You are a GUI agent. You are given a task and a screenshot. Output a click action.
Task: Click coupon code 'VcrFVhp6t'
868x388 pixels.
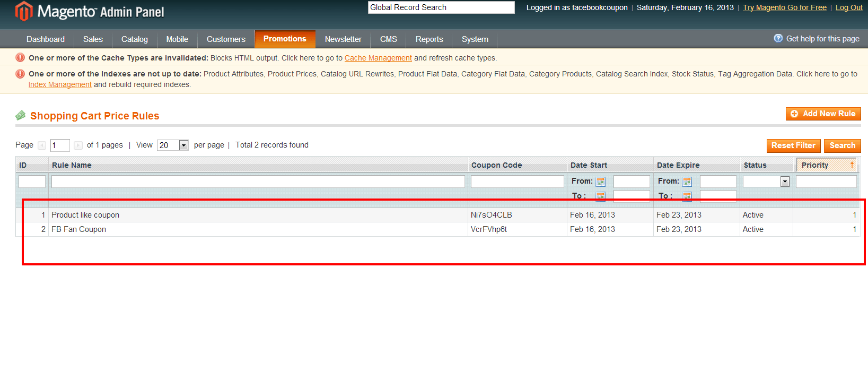pyautogui.click(x=489, y=229)
